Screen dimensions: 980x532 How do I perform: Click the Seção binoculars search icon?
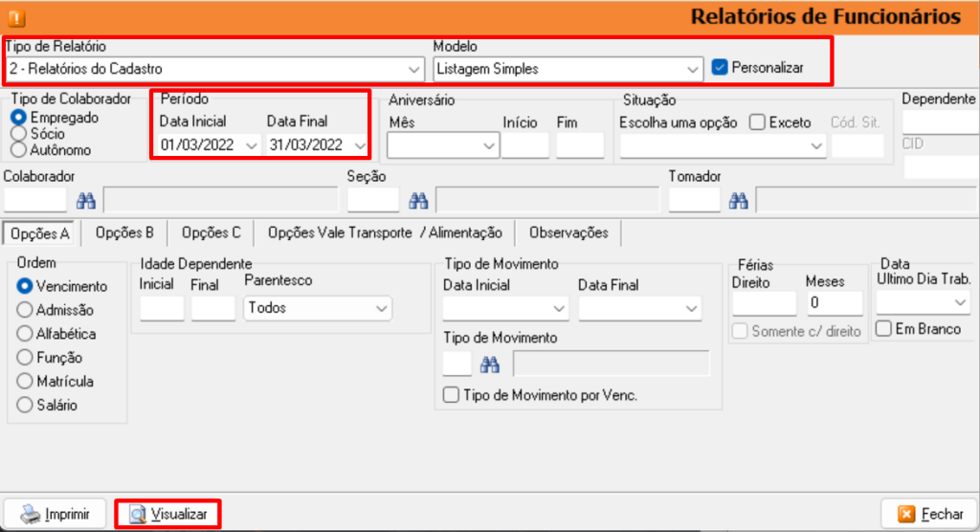tap(419, 201)
